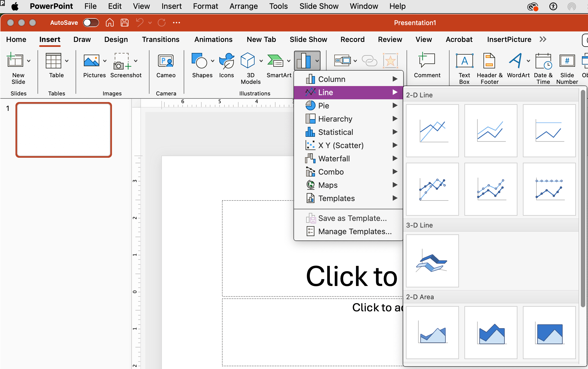Image resolution: width=588 pixels, height=369 pixels.
Task: Expand the Pictures dropdown arrow
Action: [x=105, y=61]
